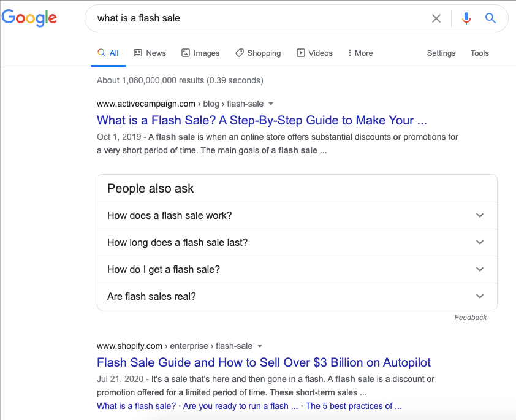Click the Google logo
This screenshot has width=516, height=420.
click(x=29, y=18)
